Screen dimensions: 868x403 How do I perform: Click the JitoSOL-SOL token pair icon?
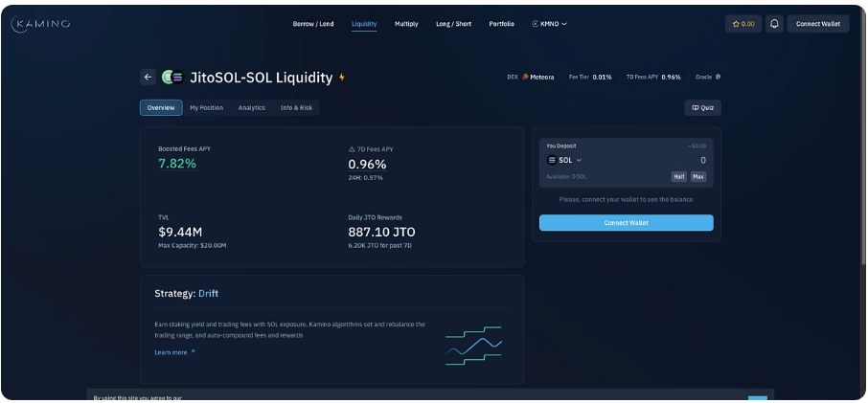pyautogui.click(x=172, y=78)
